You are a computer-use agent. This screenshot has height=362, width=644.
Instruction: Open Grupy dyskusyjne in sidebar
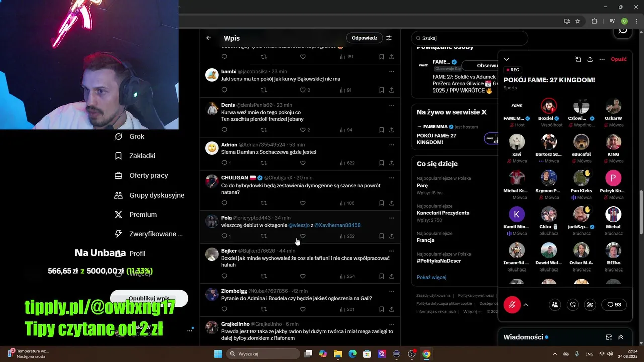(149, 195)
